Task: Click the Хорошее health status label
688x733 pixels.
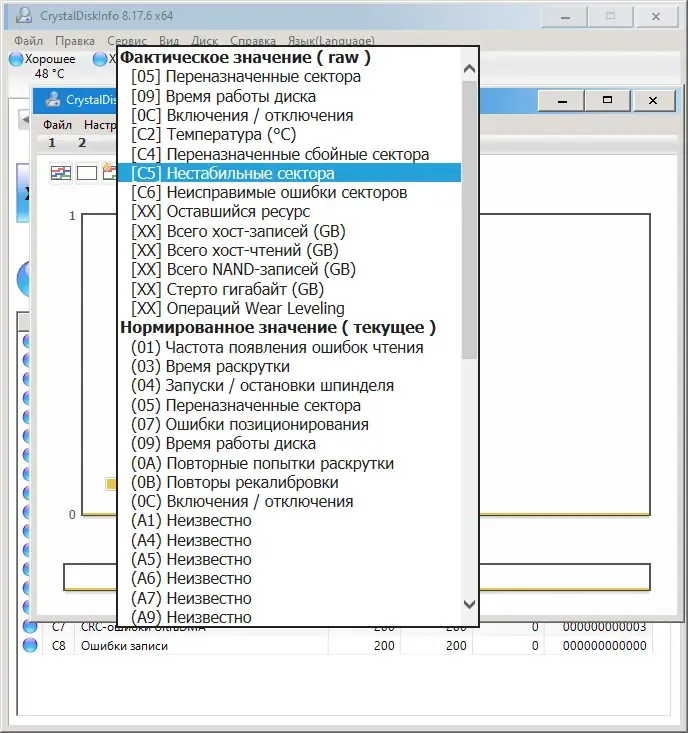Action: coord(50,59)
